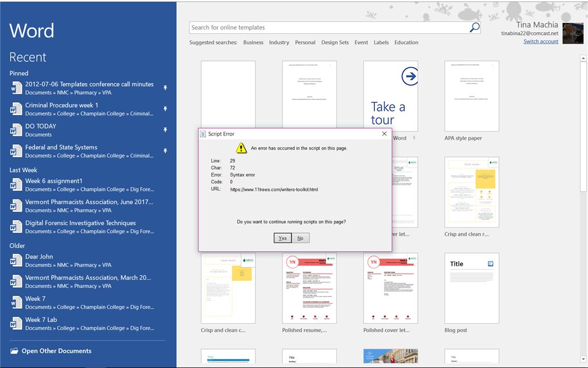The image size is (588, 368).
Task: Open the Polished cover letter template
Action: coord(390,288)
